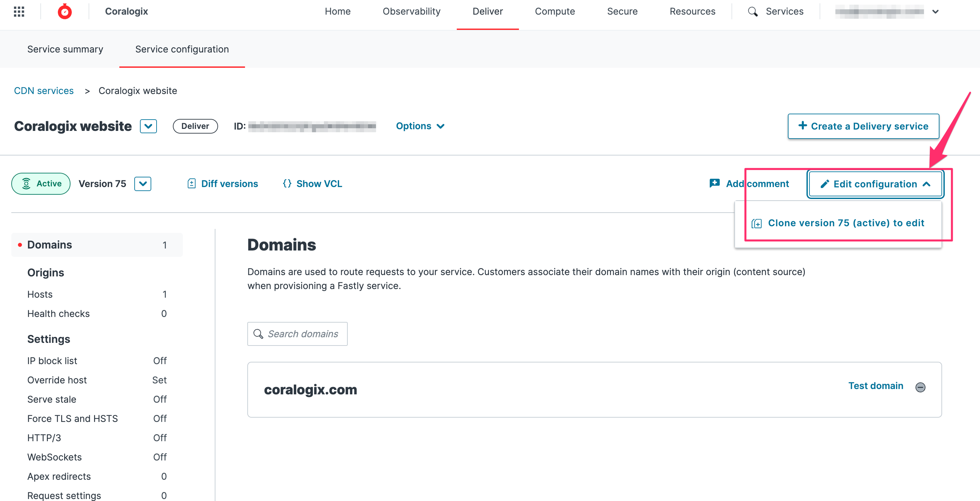The height and width of the screenshot is (501, 980).
Task: Click the clone version copy icon
Action: coord(756,223)
